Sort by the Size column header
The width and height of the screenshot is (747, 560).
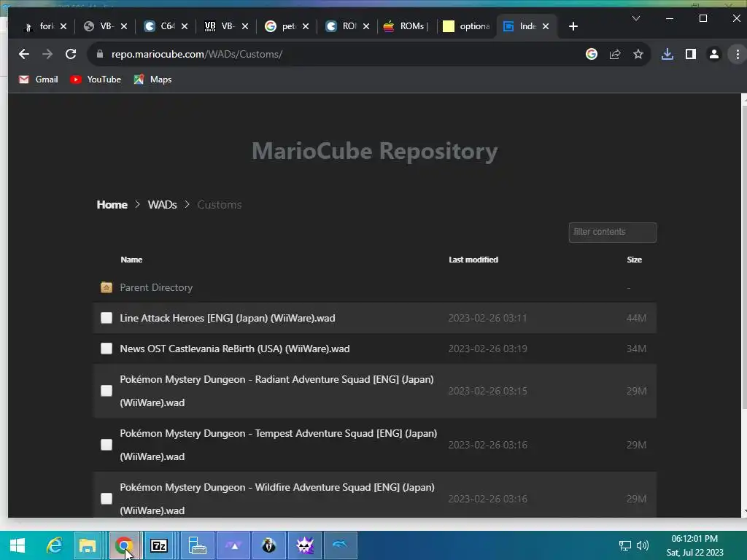634,260
